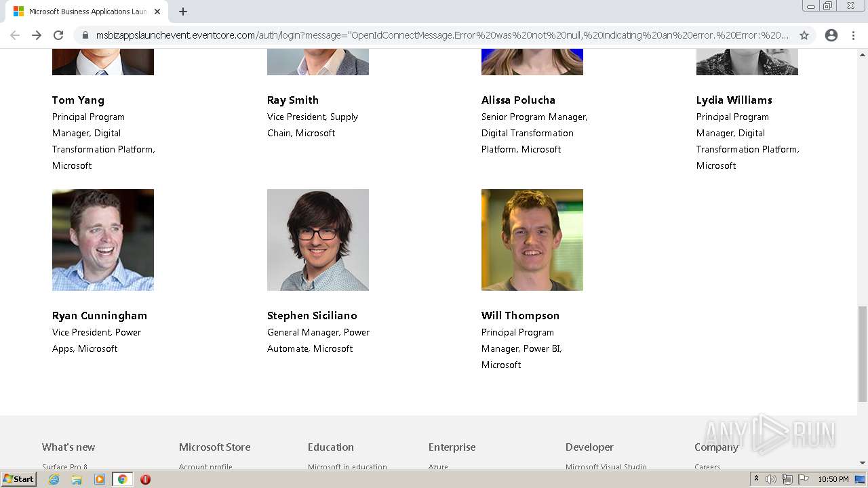Click the browser forward arrow
This screenshot has height=488, width=868.
click(x=37, y=35)
